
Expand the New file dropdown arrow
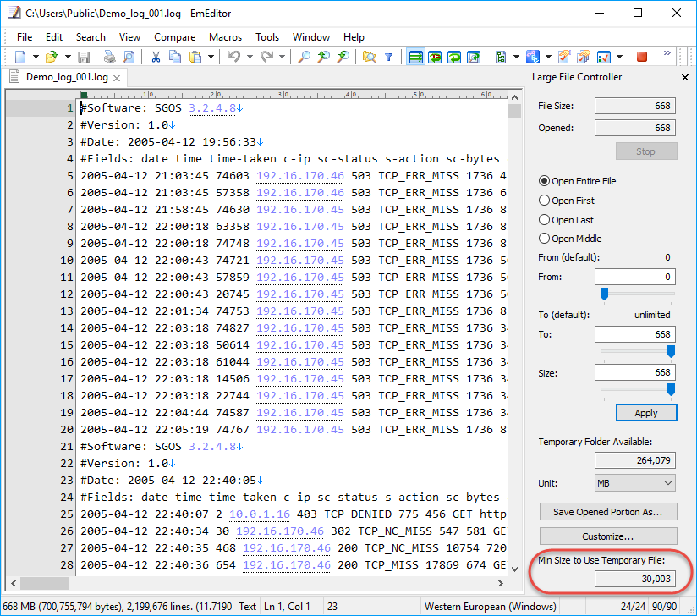36,57
